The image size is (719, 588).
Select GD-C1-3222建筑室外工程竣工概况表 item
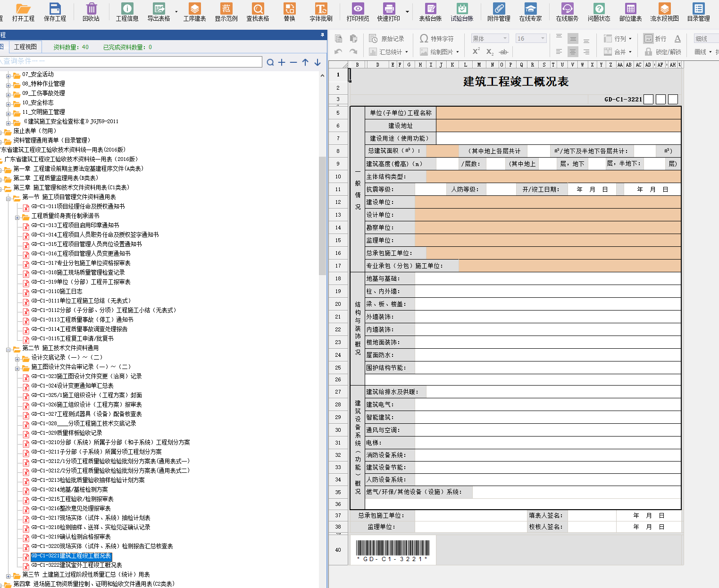pyautogui.click(x=76, y=565)
